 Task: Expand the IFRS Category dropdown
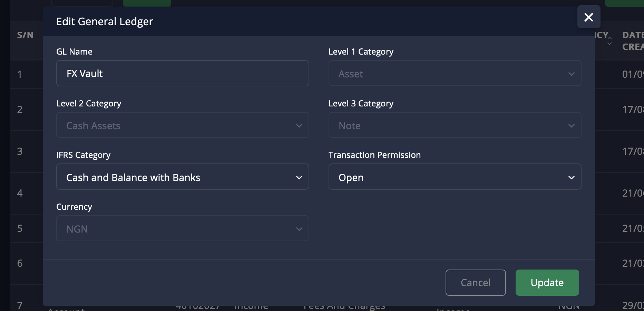pos(182,177)
